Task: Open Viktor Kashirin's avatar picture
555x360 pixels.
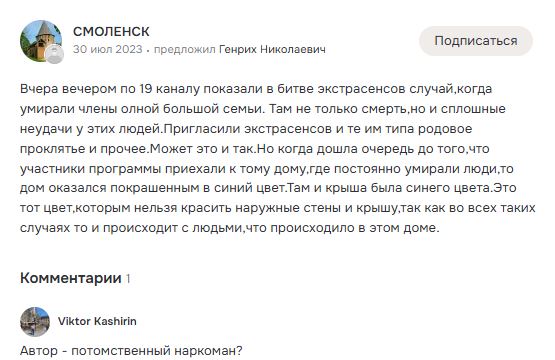Action: (x=35, y=321)
